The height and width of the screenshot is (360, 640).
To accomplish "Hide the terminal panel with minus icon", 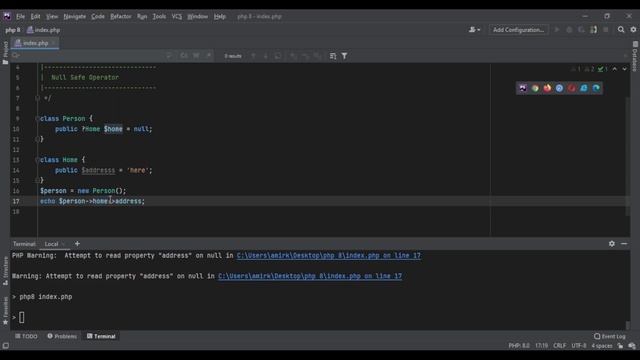I will pos(624,244).
